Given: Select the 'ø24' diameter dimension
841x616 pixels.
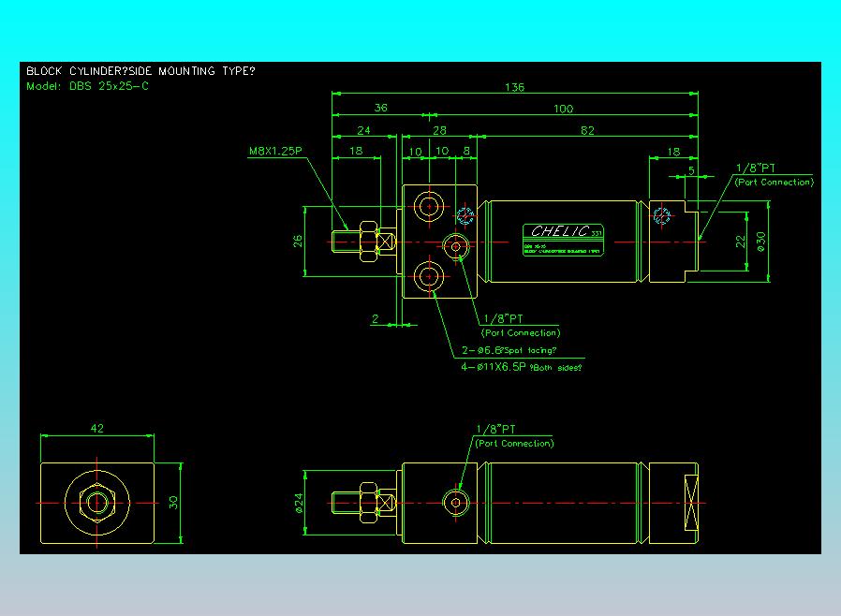Looking at the screenshot, I should click(300, 503).
